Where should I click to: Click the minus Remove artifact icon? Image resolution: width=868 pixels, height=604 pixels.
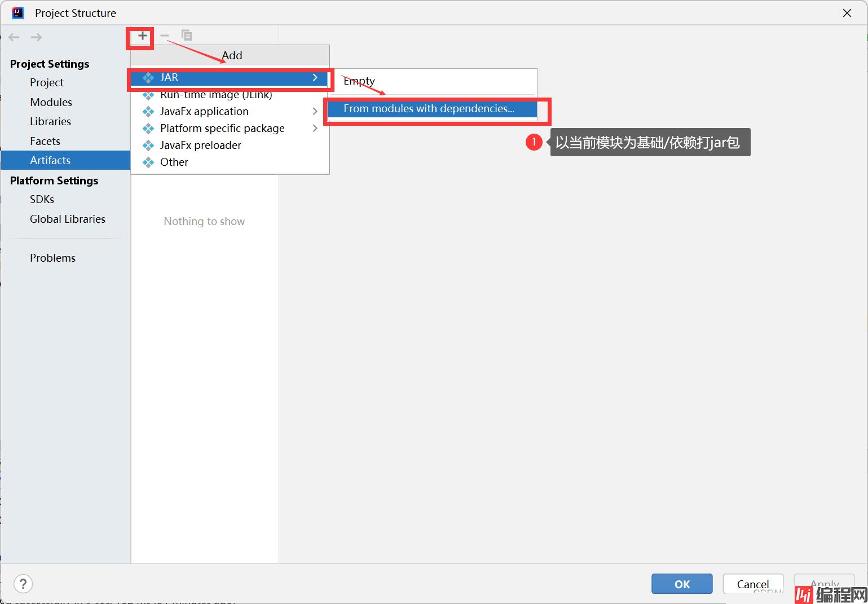click(x=165, y=36)
